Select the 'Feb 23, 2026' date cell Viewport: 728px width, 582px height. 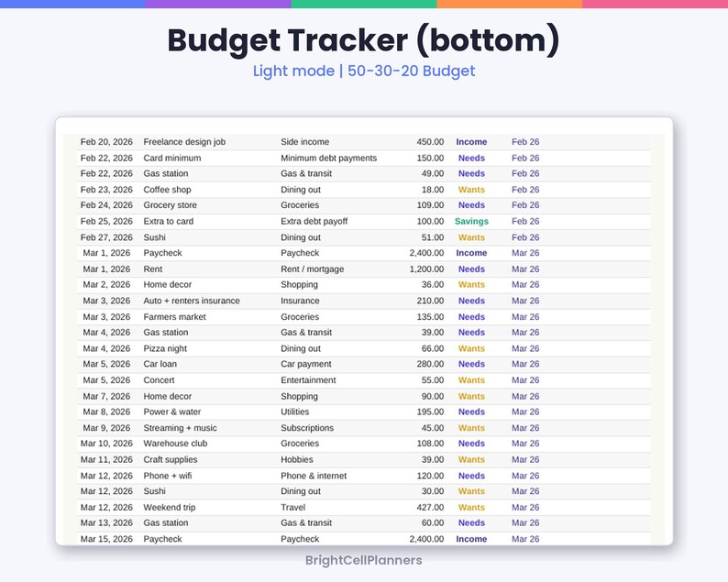106,190
